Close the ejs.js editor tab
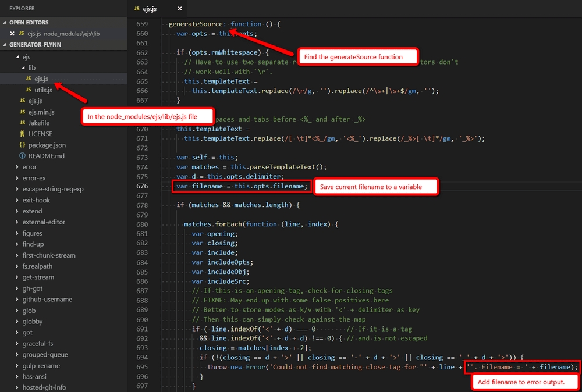The width and height of the screenshot is (582, 392). coord(179,9)
